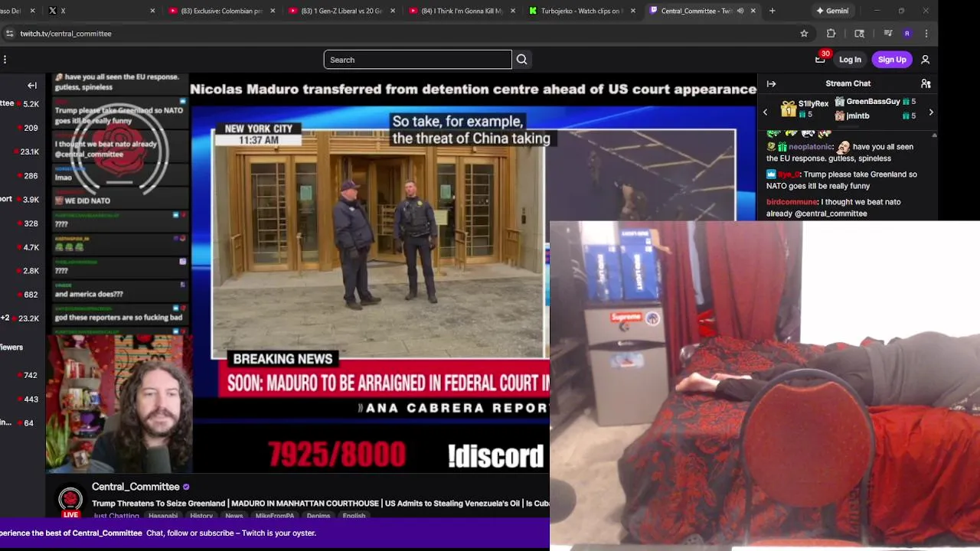The image size is (980, 551).
Task: Collapse the Stream Chat panel
Action: click(x=771, y=83)
